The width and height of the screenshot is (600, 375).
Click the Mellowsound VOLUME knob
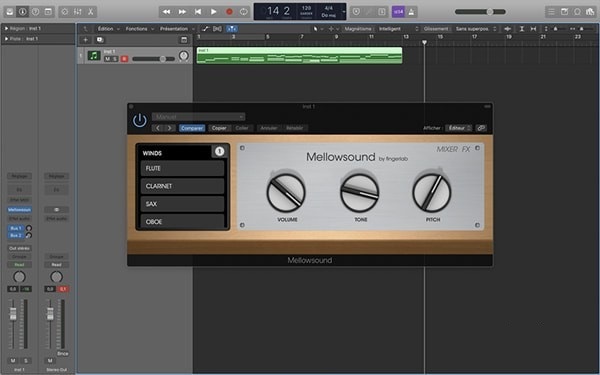point(286,193)
